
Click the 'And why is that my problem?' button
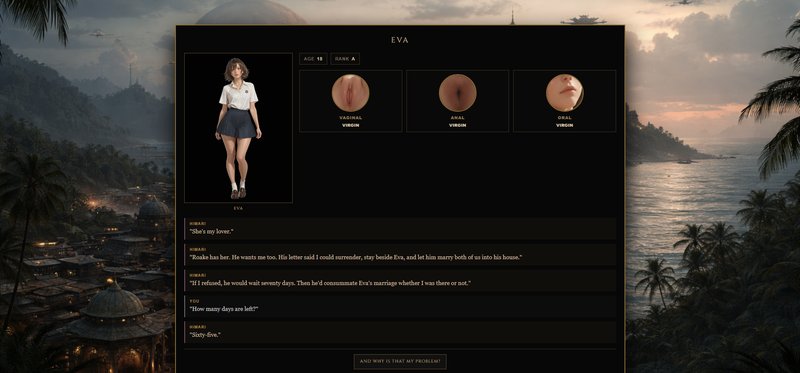click(399, 361)
